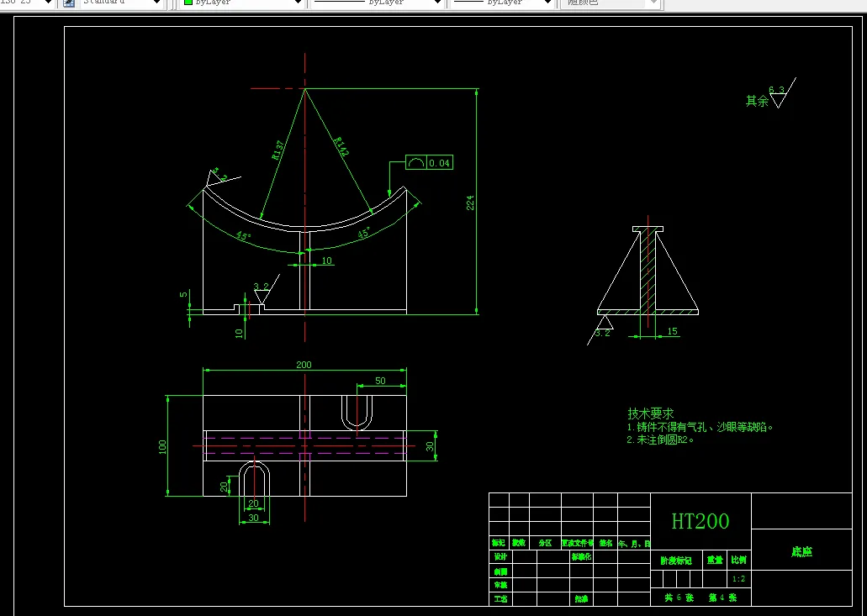Select the HT200 material text

[700, 521]
